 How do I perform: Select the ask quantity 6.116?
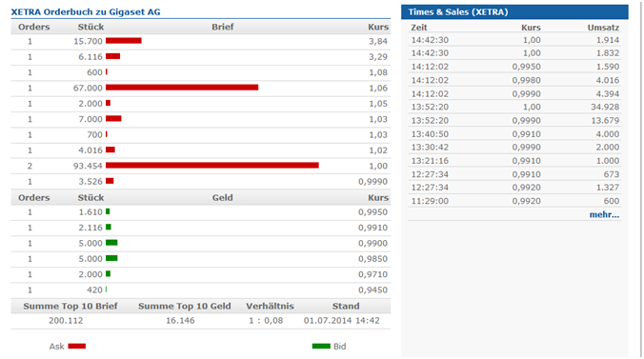point(91,57)
